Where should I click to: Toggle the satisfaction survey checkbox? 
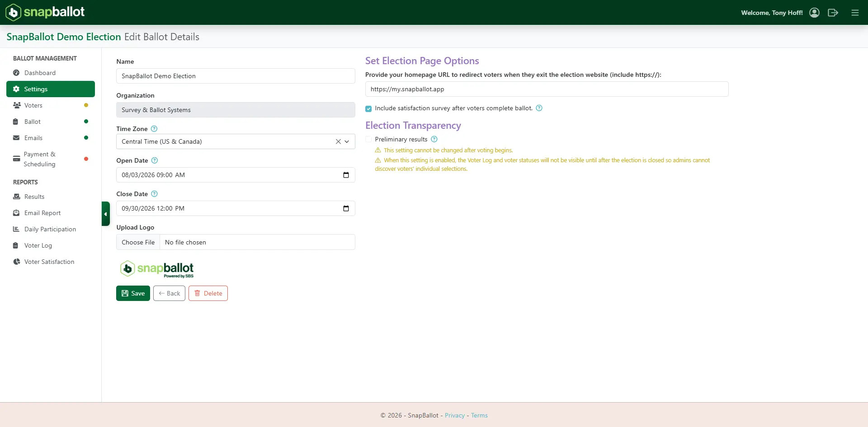point(368,108)
